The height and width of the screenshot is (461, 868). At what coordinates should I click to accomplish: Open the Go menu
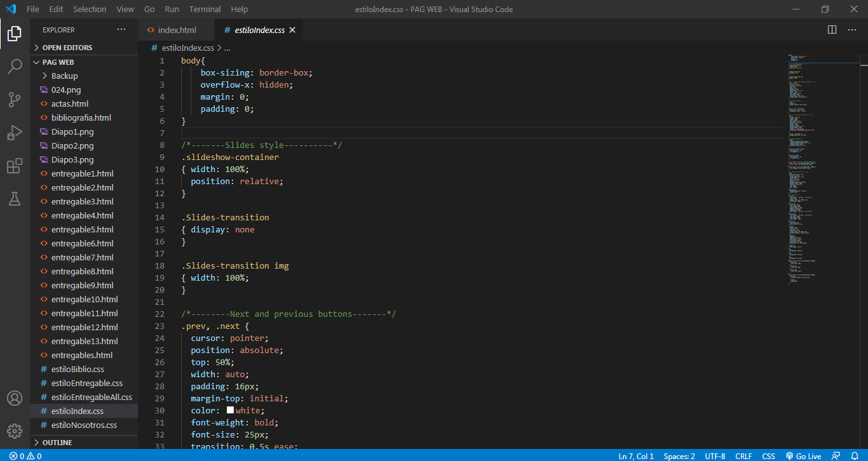(x=149, y=9)
